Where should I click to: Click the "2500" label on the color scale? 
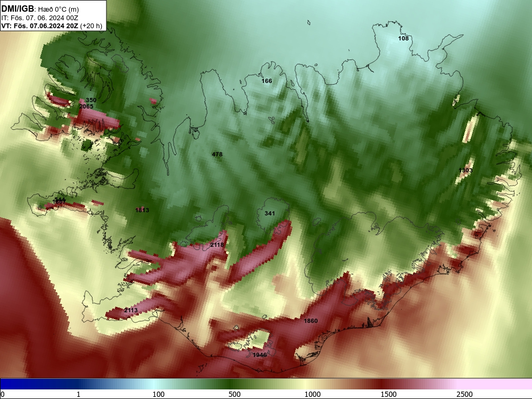click(464, 394)
